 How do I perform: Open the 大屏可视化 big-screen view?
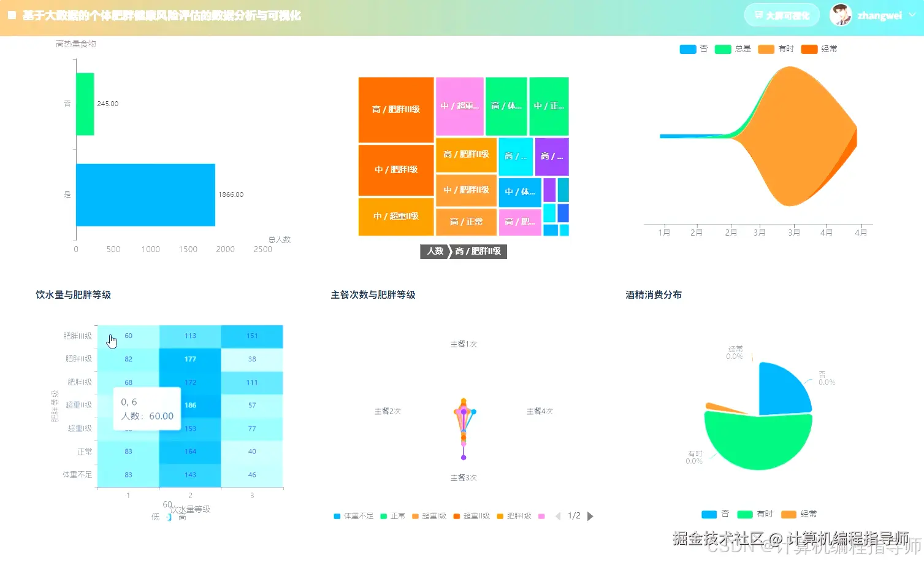(782, 15)
